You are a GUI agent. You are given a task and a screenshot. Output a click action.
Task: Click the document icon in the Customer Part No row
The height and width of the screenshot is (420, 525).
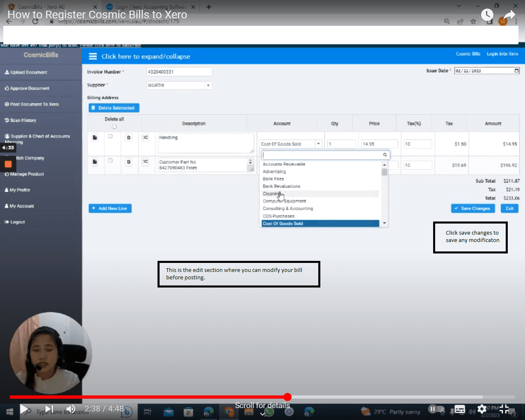(95, 162)
